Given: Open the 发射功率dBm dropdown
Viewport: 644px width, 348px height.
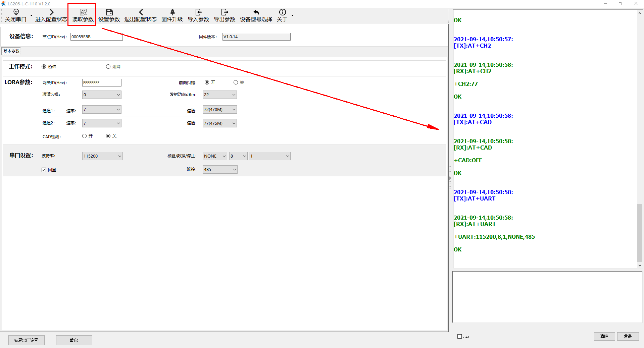Looking at the screenshot, I should click(219, 95).
